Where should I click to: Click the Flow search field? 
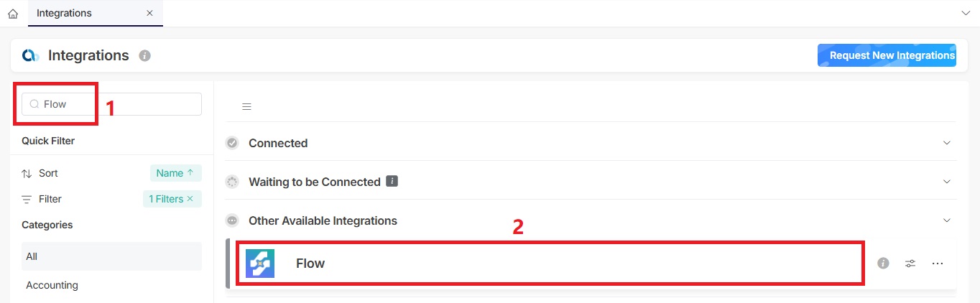[111, 104]
